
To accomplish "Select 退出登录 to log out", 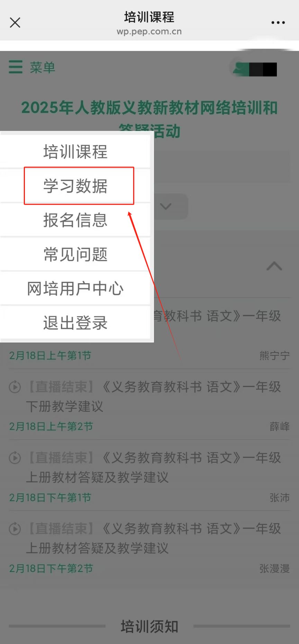I will 75,323.
